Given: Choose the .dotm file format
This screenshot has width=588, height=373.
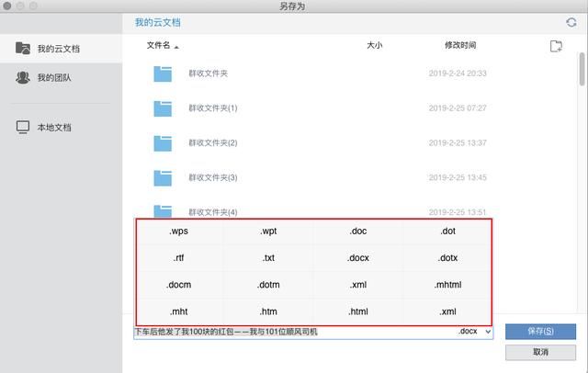Looking at the screenshot, I should point(268,285).
